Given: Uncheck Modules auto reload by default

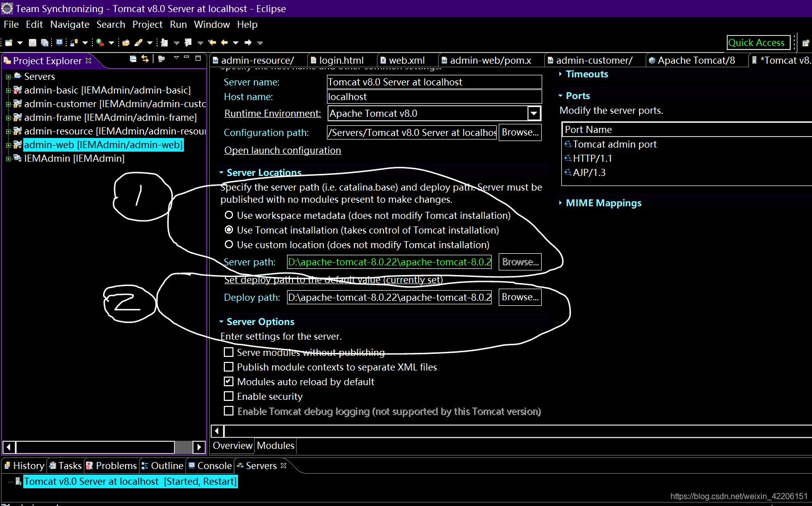Looking at the screenshot, I should (x=228, y=381).
